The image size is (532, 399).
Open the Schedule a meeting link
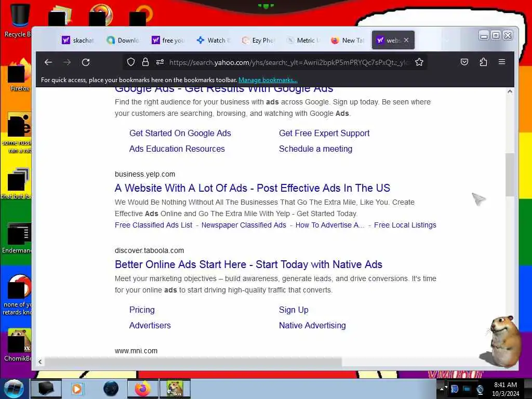[315, 149]
